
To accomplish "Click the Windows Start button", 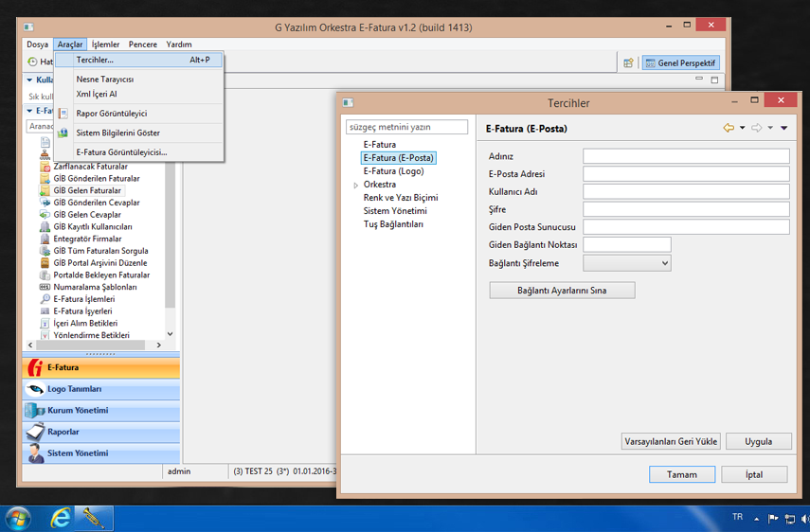I will [x=18, y=519].
